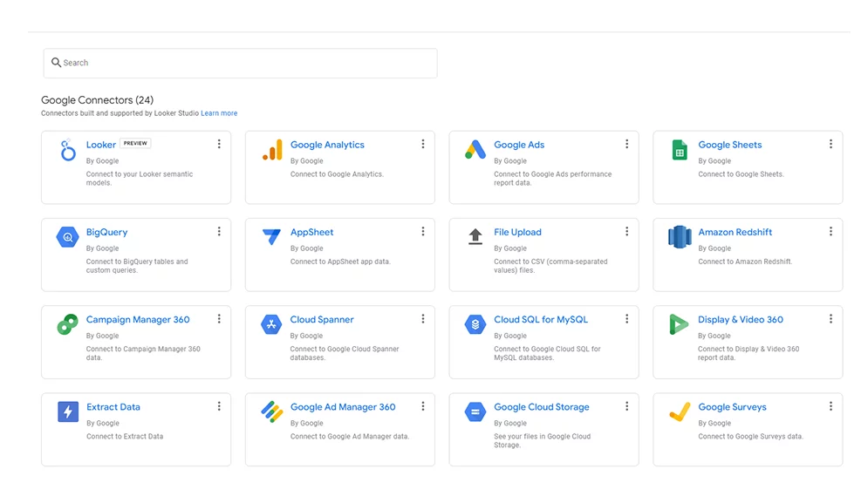The image size is (868, 503).
Task: Open more options menu for Campaign Manager 360
Action: pyautogui.click(x=219, y=319)
